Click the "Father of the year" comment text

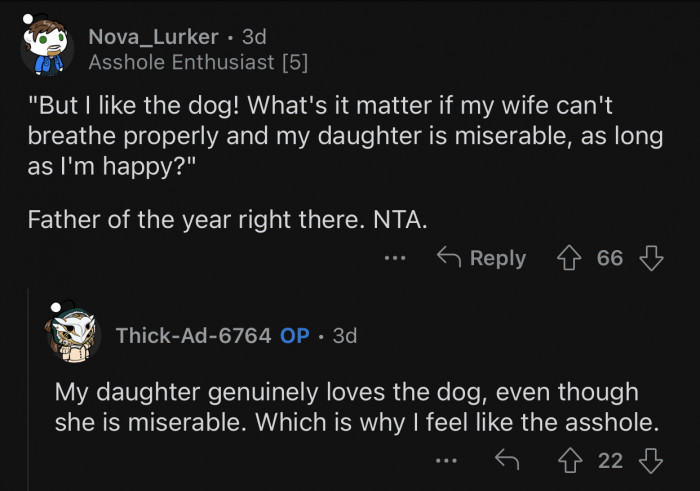point(228,220)
